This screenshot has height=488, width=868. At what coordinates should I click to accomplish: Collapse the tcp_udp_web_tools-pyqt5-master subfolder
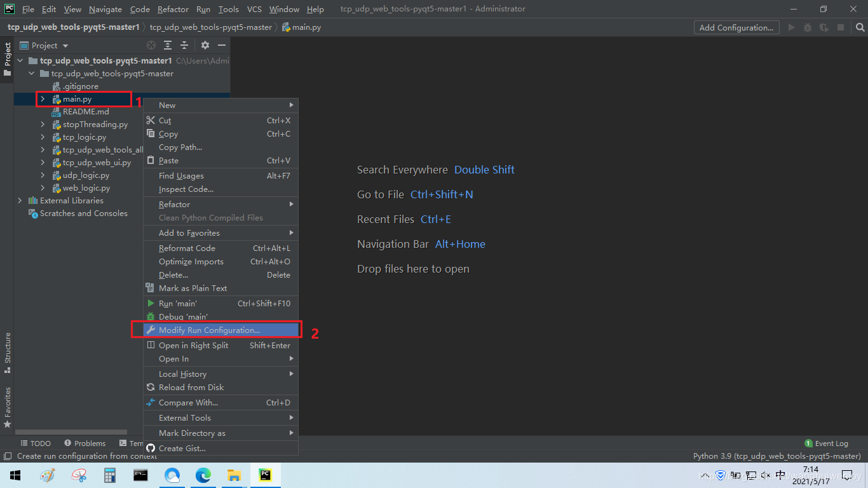[x=32, y=73]
